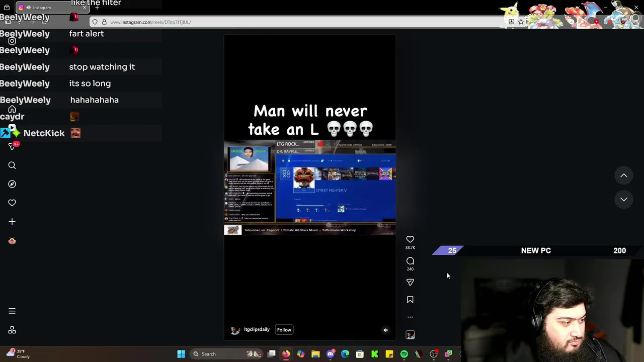Click the video in the reel player
Viewport: 644px width, 362px height.
pyautogui.click(x=310, y=187)
